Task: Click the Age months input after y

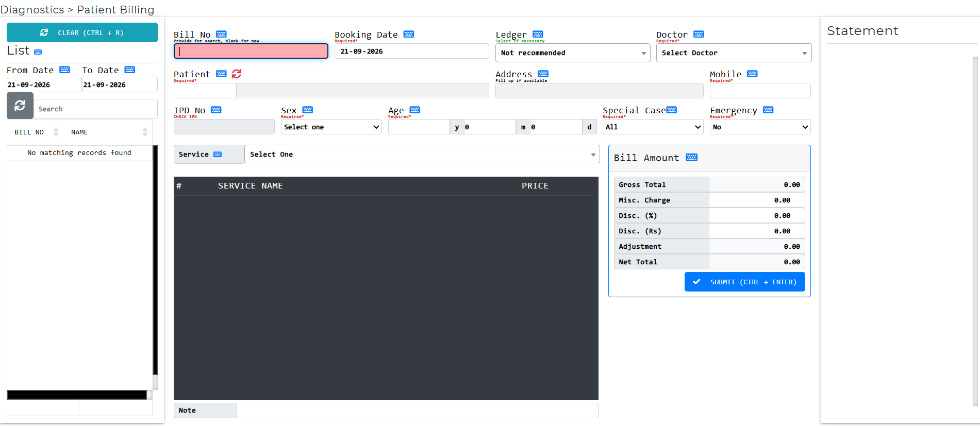Action: pos(489,127)
